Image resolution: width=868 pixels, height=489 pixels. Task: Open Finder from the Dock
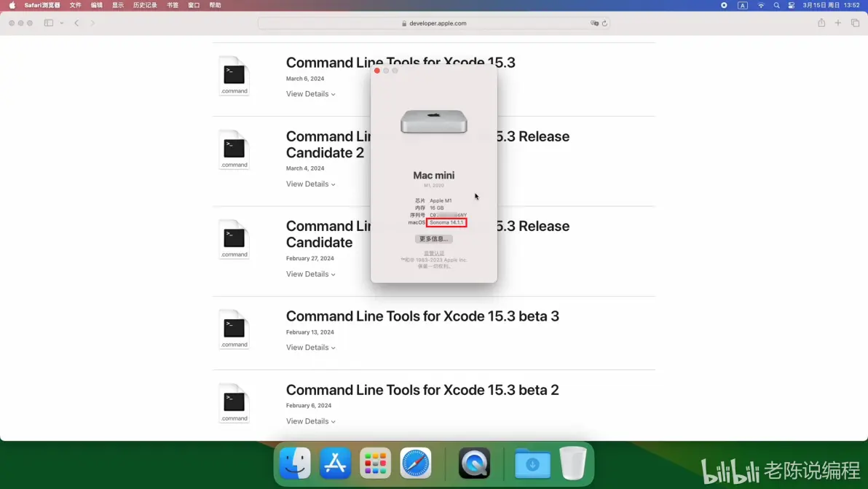pos(295,463)
